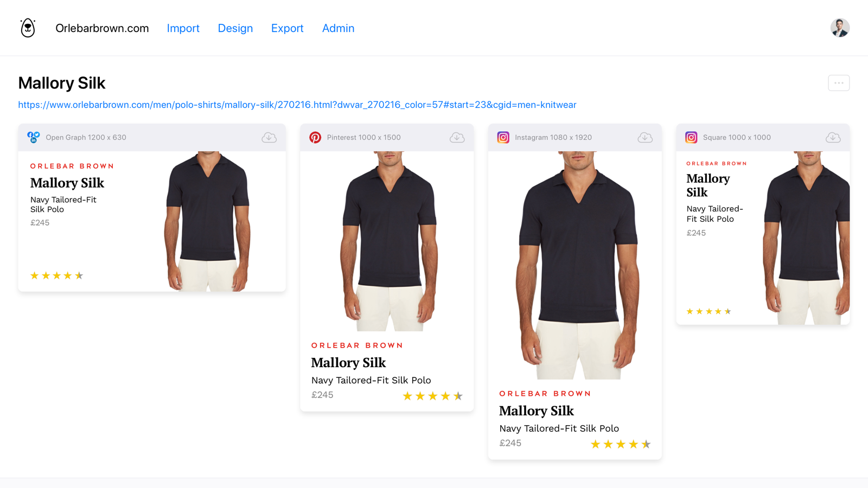Click the model photo on the Instagram card

pyautogui.click(x=575, y=260)
